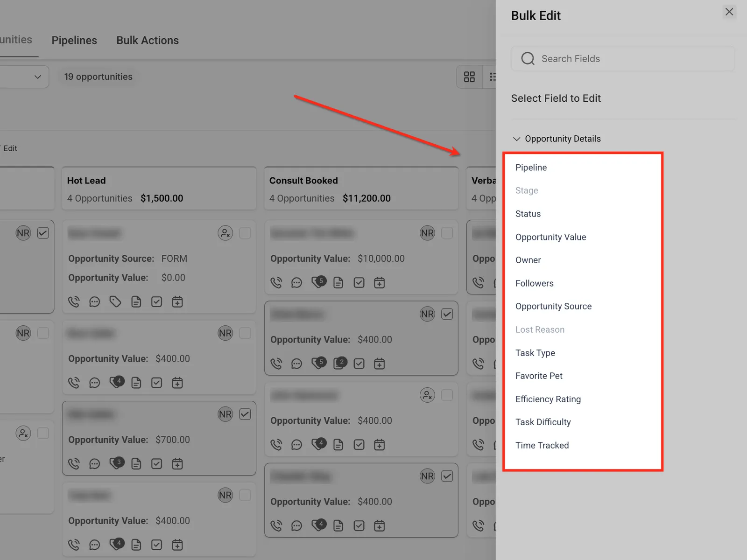
Task: Open the Pipelines tab
Action: (74, 41)
